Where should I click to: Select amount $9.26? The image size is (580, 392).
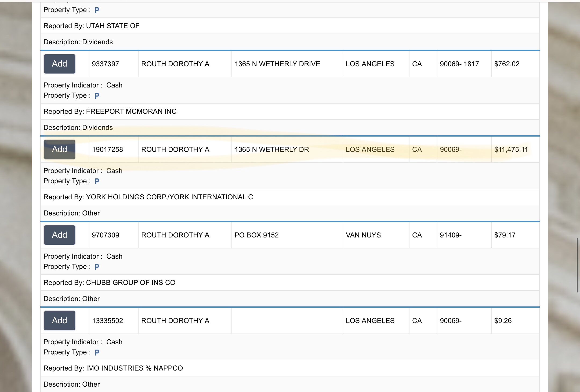503,321
